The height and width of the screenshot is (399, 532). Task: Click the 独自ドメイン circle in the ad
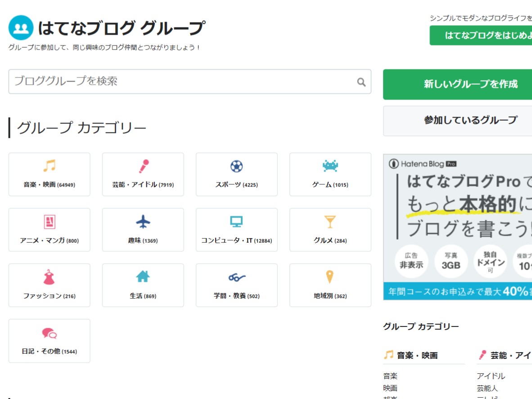[490, 261]
